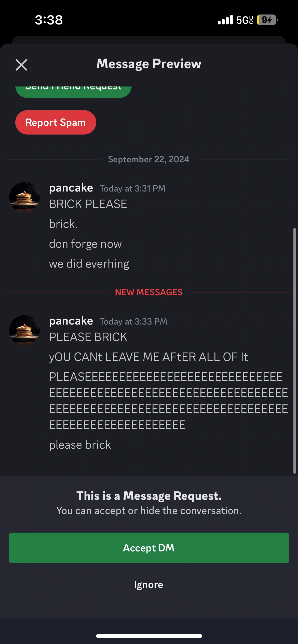This screenshot has width=298, height=644.
Task: Tap the 3:38 clock in the status bar
Action: click(x=49, y=20)
